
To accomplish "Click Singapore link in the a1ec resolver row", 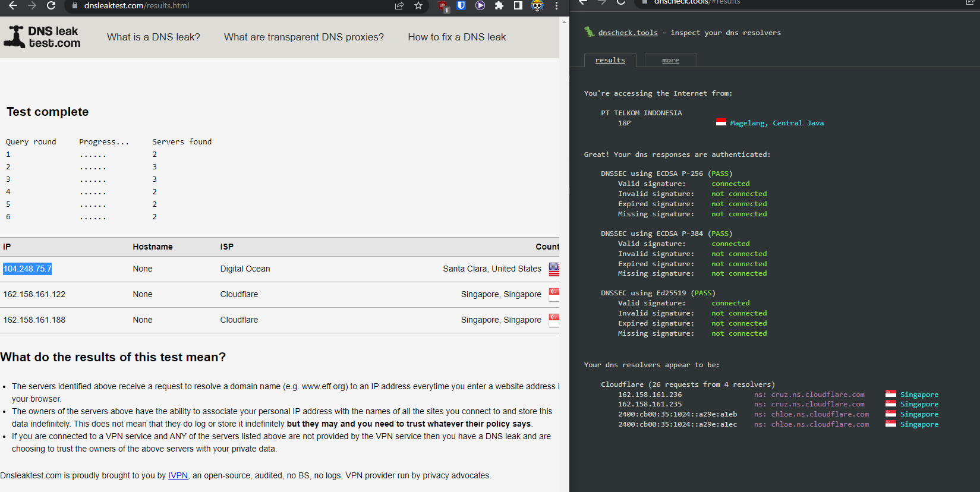I will (x=919, y=424).
